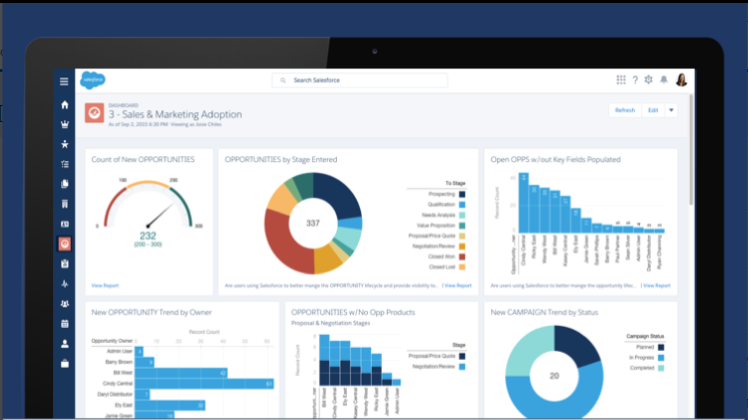
Task: Click the Completed campaign status swatch
Action: pyautogui.click(x=661, y=368)
